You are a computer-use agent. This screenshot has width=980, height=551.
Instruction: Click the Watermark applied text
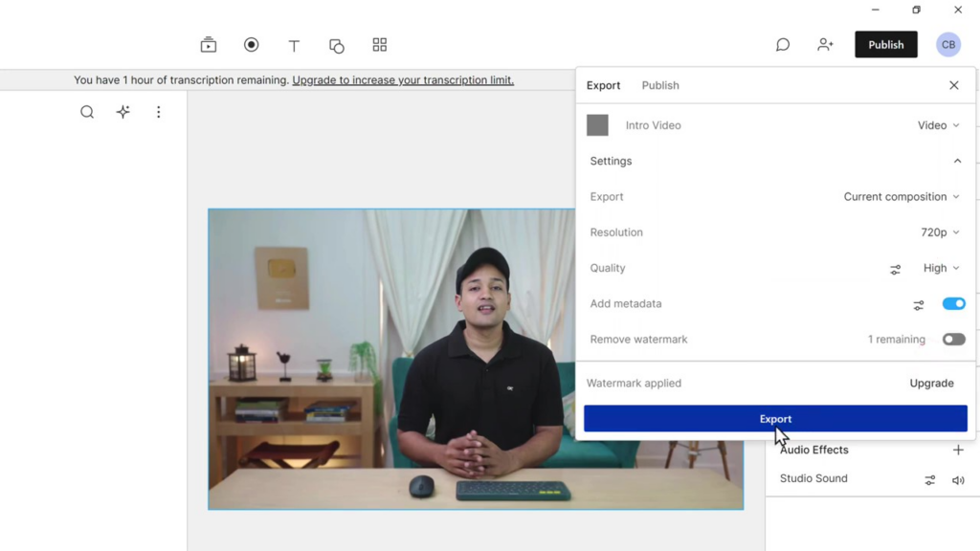pos(634,383)
